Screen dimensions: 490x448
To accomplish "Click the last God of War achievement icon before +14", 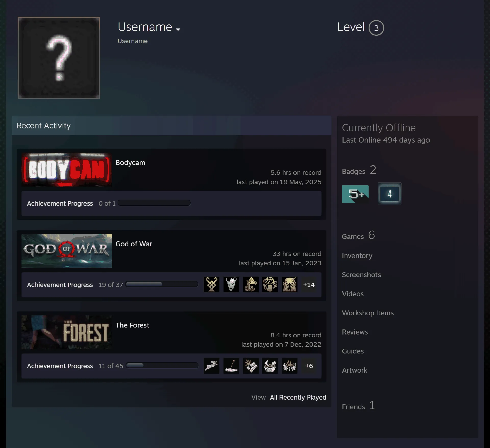I will click(289, 284).
